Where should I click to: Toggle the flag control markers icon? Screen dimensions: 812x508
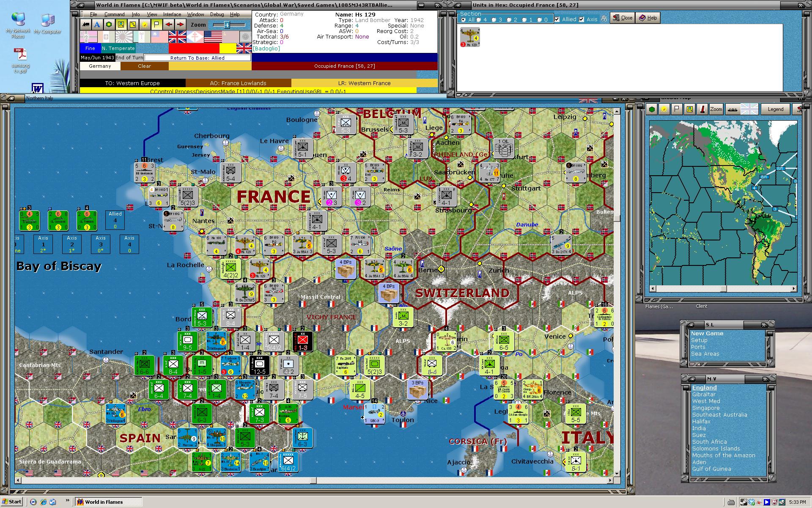pos(156,25)
